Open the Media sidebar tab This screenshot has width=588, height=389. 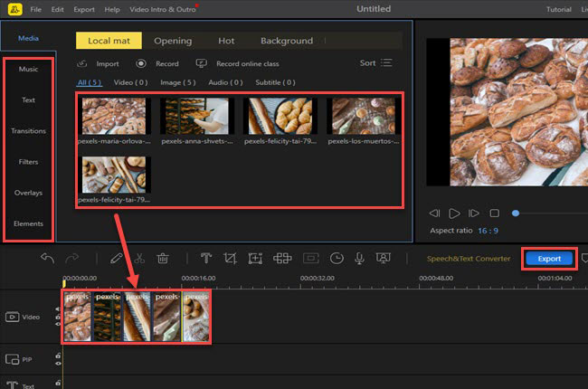(28, 38)
